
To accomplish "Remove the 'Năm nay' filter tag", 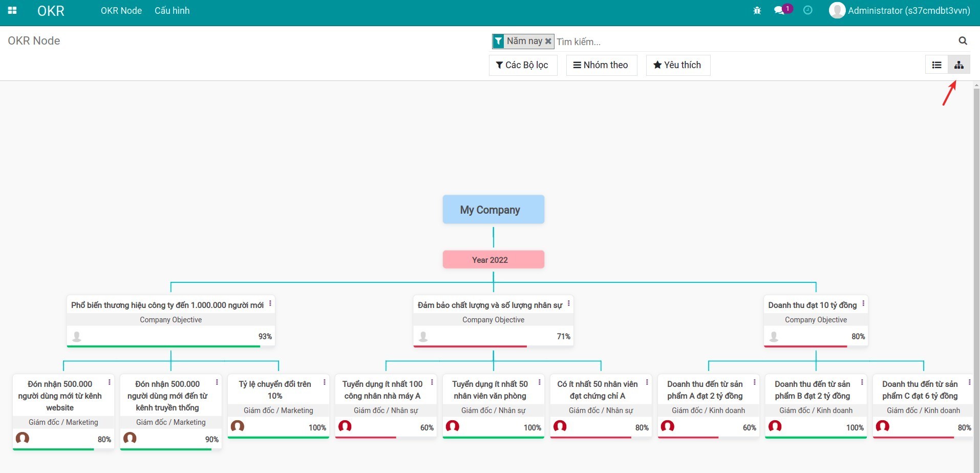I will (548, 42).
